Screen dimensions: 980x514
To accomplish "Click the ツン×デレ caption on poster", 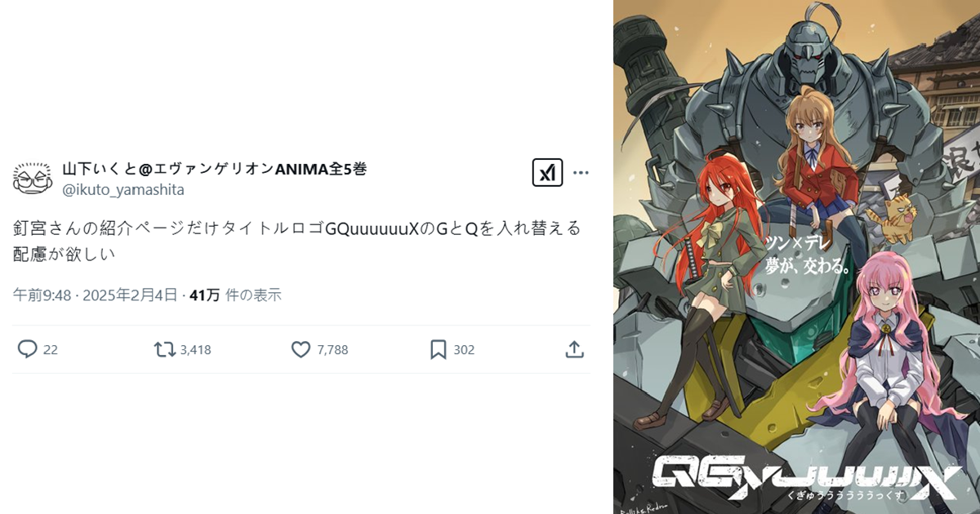I will pos(795,243).
